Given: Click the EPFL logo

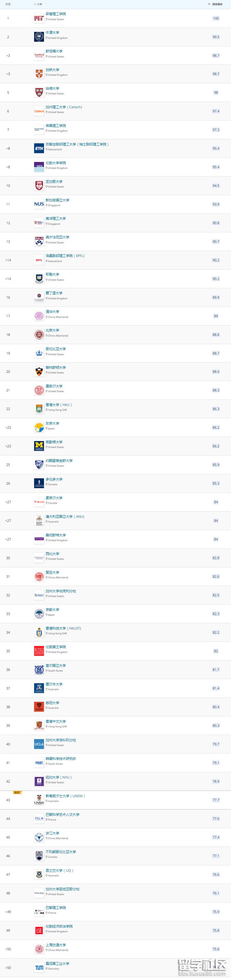Looking at the screenshot, I should [x=39, y=260].
